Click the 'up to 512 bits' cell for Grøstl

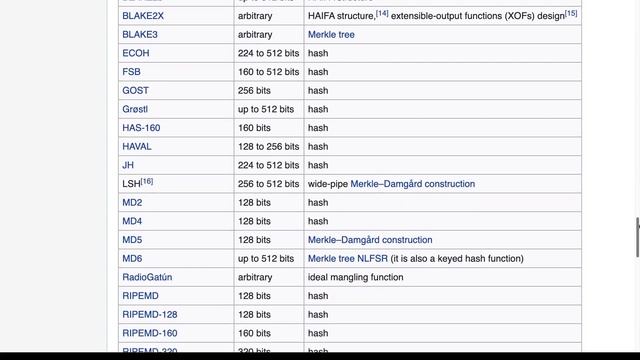pyautogui.click(x=269, y=109)
